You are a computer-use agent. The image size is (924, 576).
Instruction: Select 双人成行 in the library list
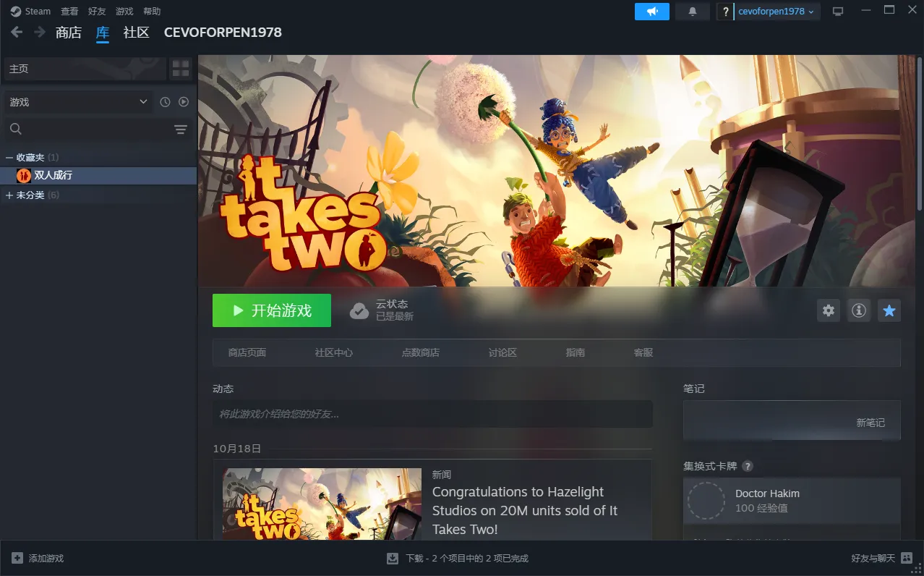(x=53, y=175)
